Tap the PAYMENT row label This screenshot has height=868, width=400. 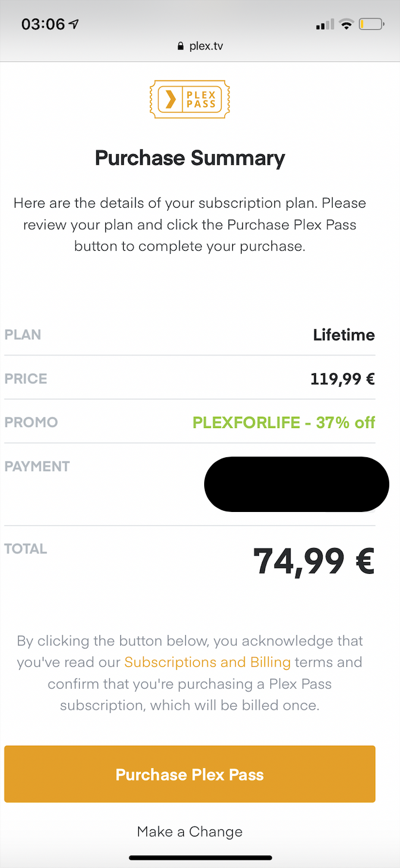37,466
